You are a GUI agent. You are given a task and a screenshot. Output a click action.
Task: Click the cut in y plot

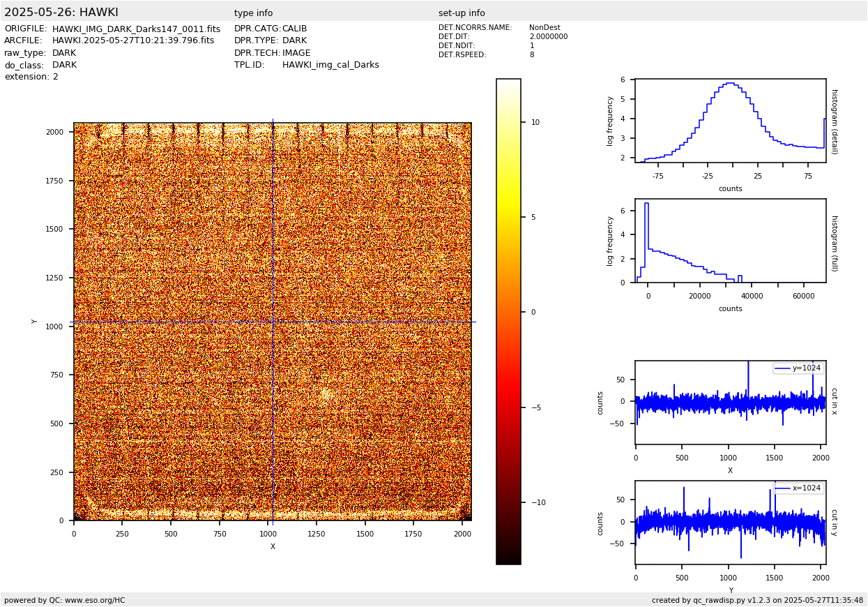click(x=730, y=522)
